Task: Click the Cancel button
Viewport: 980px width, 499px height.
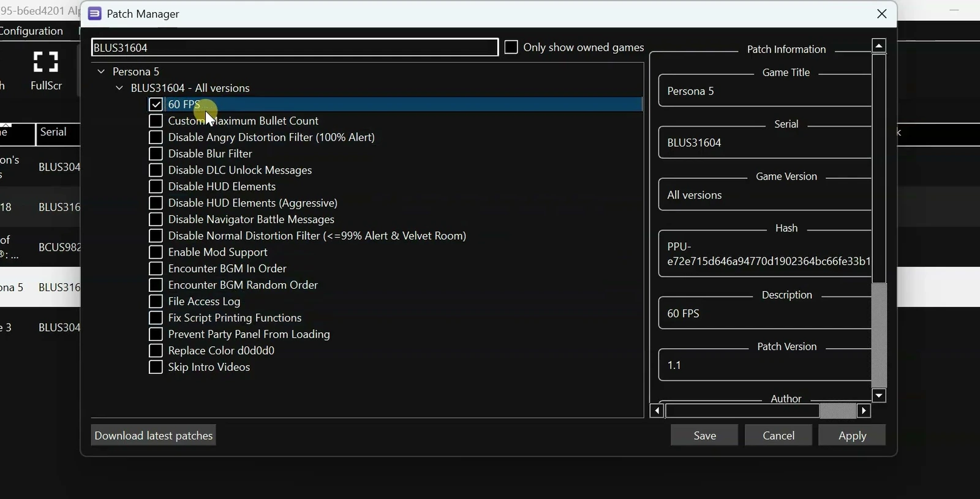Action: point(778,435)
